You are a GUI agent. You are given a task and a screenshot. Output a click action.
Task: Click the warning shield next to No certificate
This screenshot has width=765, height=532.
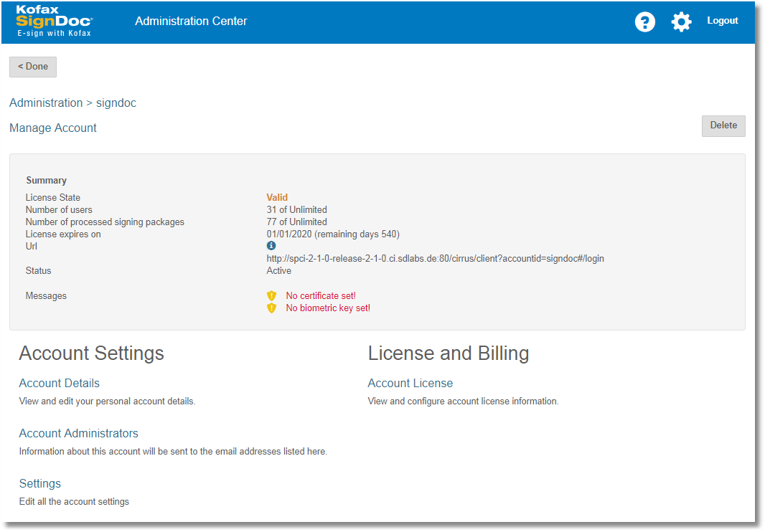click(x=271, y=296)
